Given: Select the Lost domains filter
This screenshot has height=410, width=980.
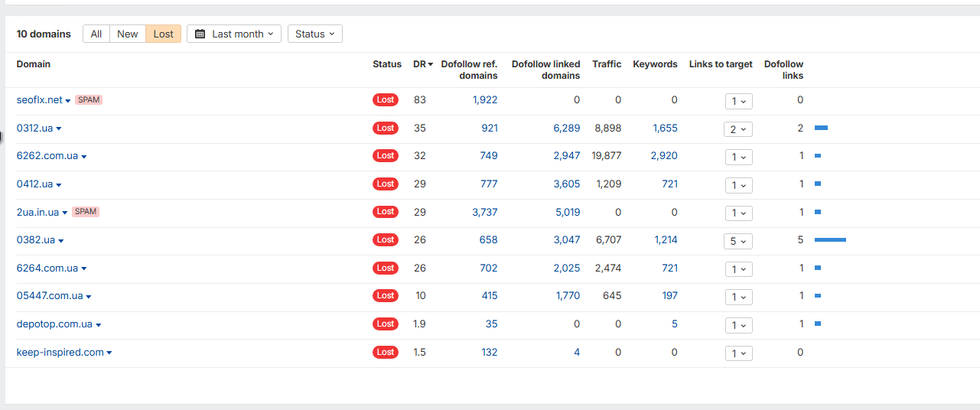Looking at the screenshot, I should (164, 34).
